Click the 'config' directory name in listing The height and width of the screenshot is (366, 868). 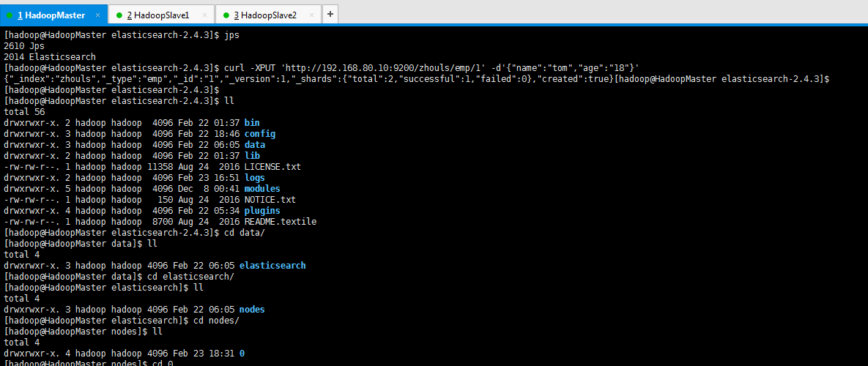pos(259,134)
